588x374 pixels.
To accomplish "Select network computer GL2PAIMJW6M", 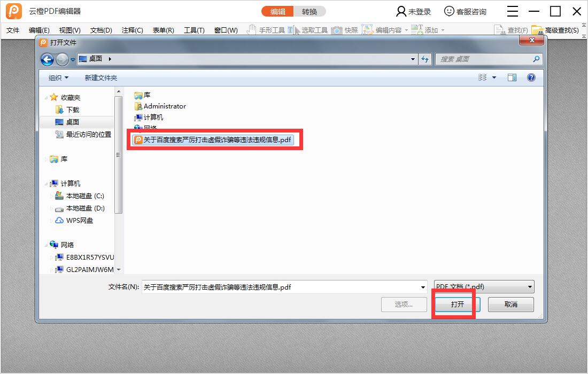I will pos(84,269).
